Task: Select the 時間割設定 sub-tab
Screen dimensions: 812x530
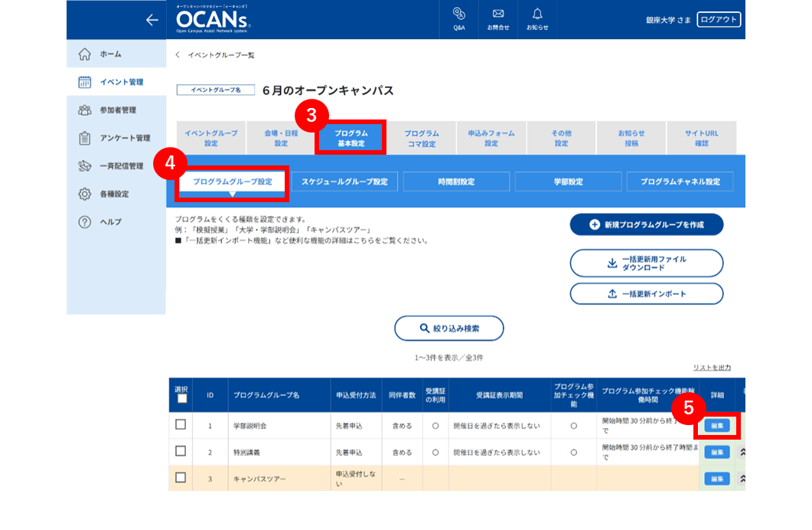Action: click(456, 182)
